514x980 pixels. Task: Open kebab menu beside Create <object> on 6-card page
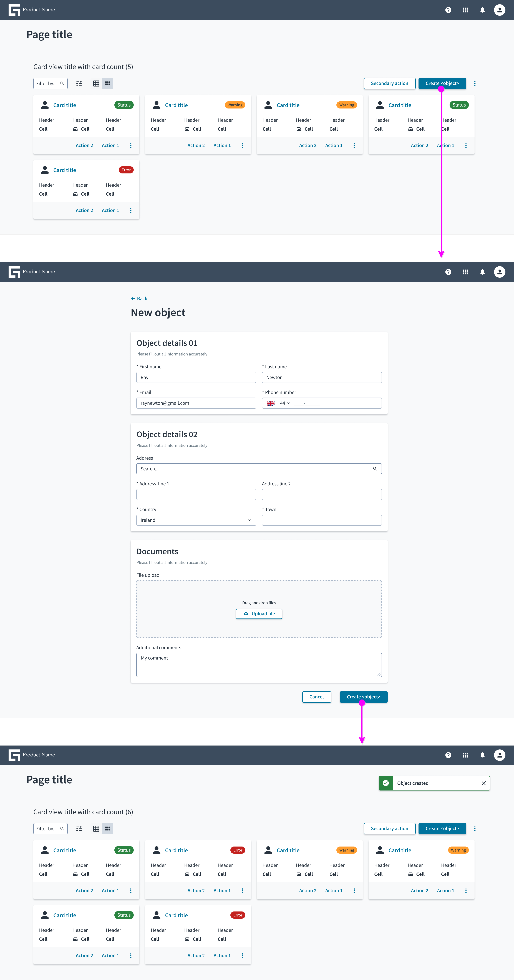[475, 829]
